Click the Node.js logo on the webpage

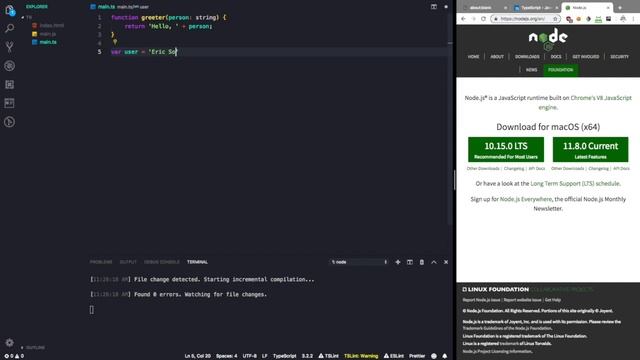coord(548,39)
